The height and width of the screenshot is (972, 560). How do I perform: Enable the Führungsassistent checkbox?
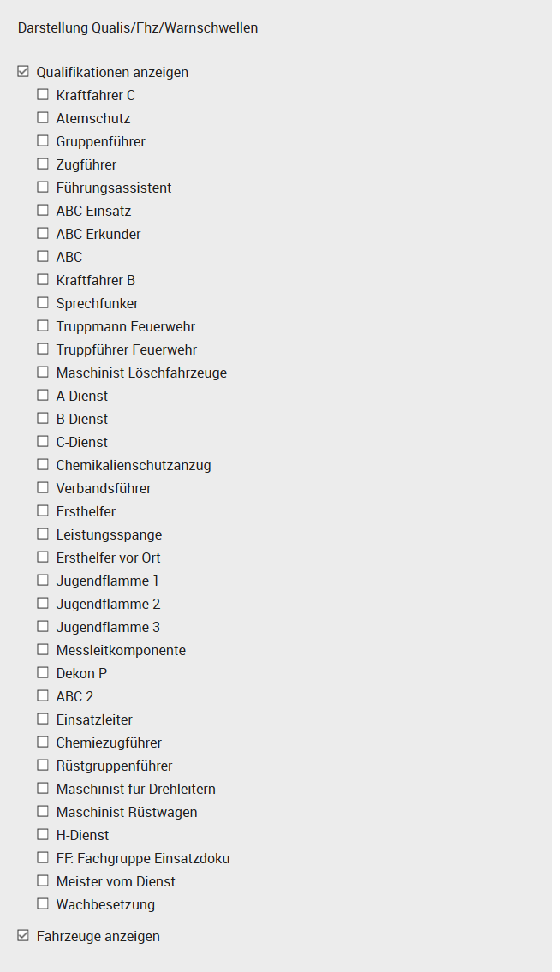tap(43, 188)
